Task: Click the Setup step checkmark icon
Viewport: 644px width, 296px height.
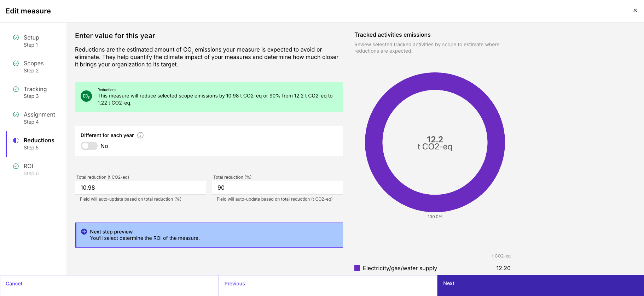Action: tap(16, 37)
